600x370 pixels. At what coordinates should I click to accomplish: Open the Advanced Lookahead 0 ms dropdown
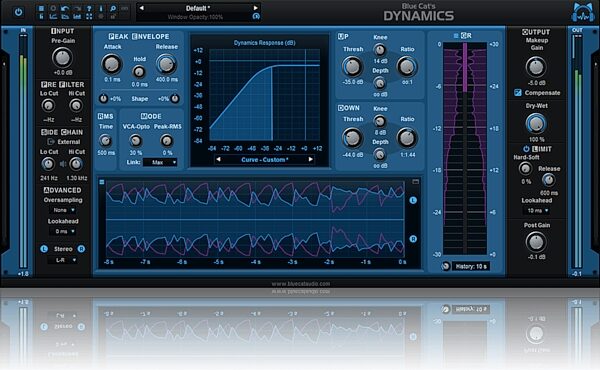tap(63, 231)
